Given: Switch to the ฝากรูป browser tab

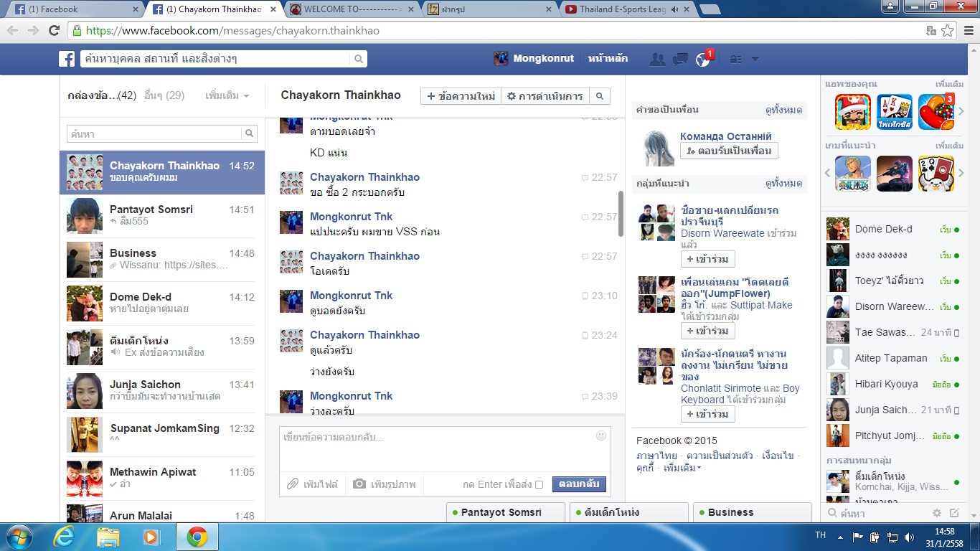Looking at the screenshot, I should 489,9.
